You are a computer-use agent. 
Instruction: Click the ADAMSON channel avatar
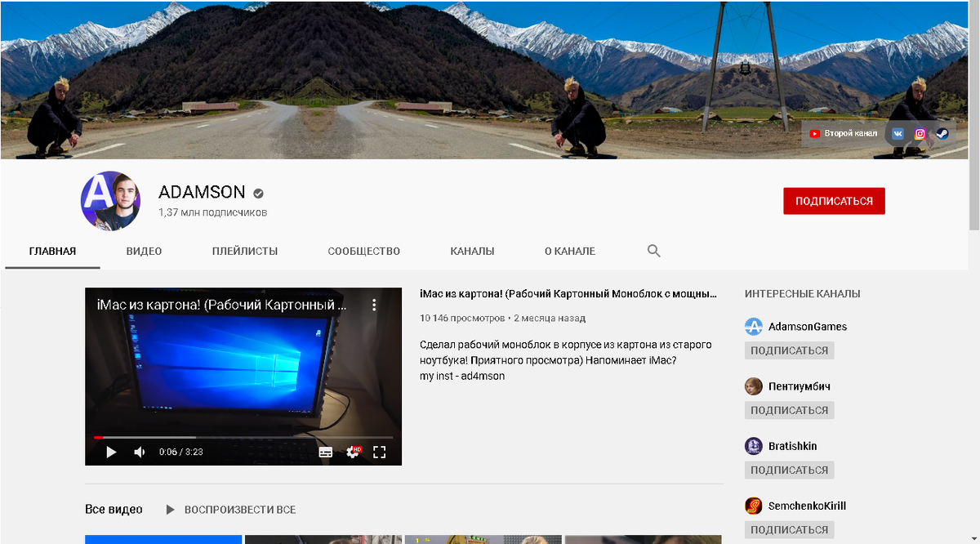(x=110, y=201)
